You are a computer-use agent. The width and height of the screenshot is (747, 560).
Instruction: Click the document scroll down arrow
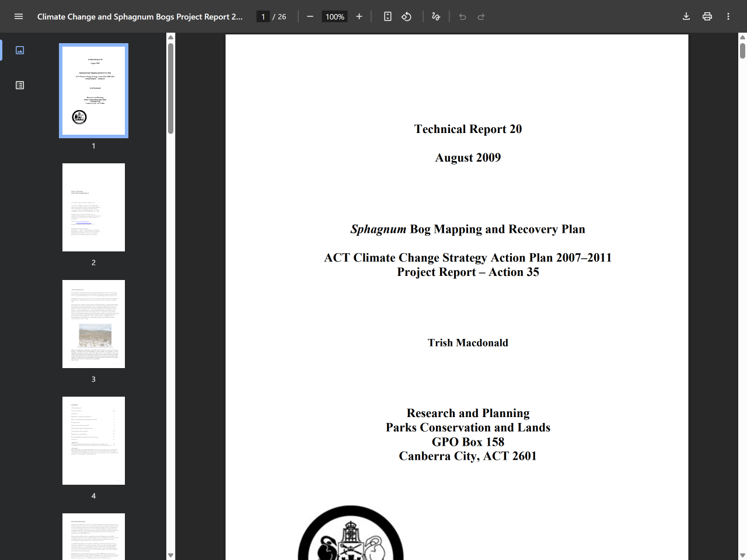click(x=742, y=555)
